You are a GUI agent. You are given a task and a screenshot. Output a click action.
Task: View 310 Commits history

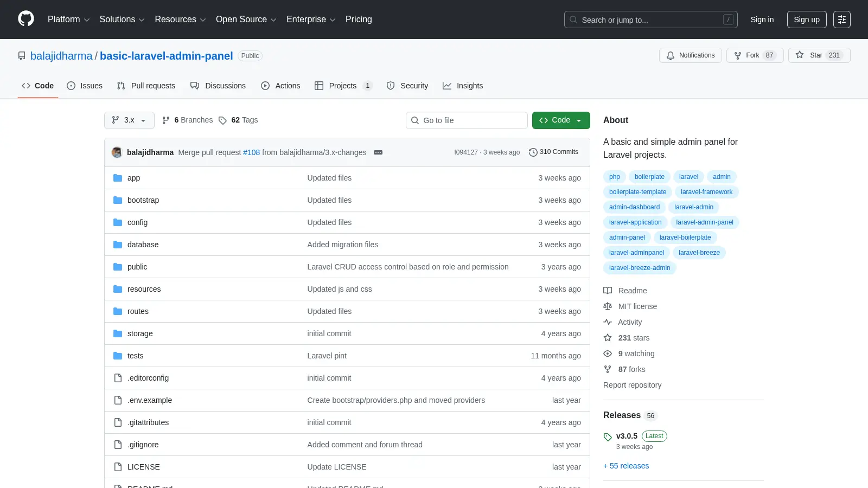(553, 152)
